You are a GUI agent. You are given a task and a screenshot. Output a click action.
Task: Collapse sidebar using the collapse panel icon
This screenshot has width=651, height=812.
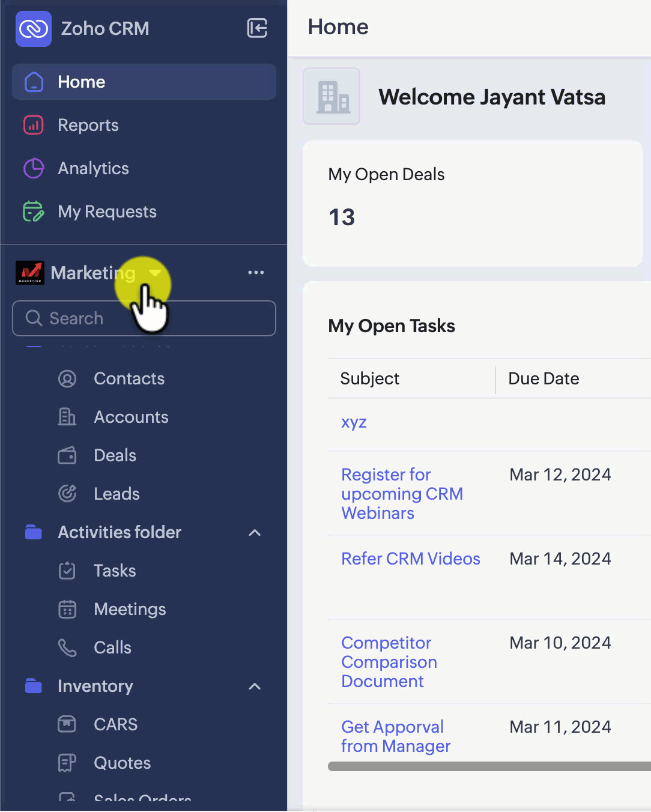(x=257, y=28)
